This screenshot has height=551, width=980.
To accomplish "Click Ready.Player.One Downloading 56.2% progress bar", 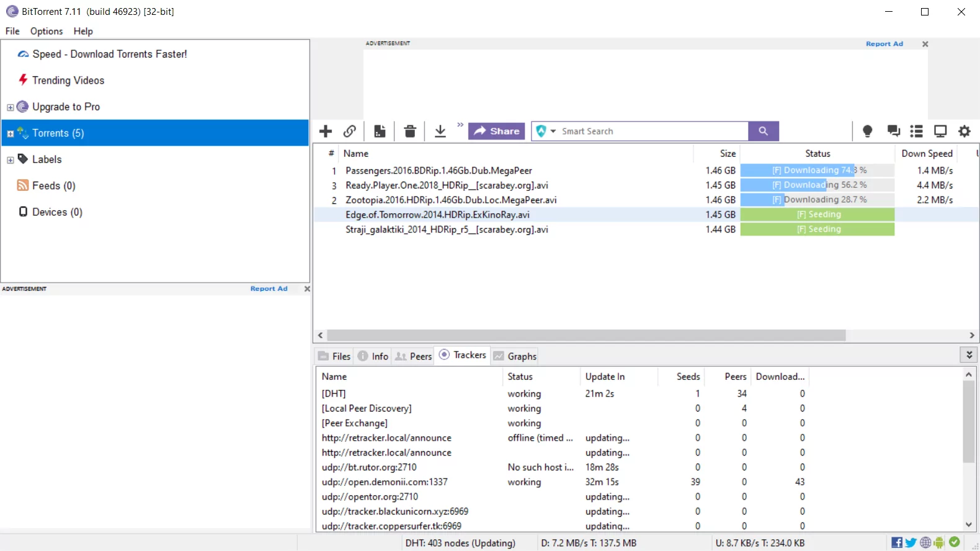I will pos(817,185).
